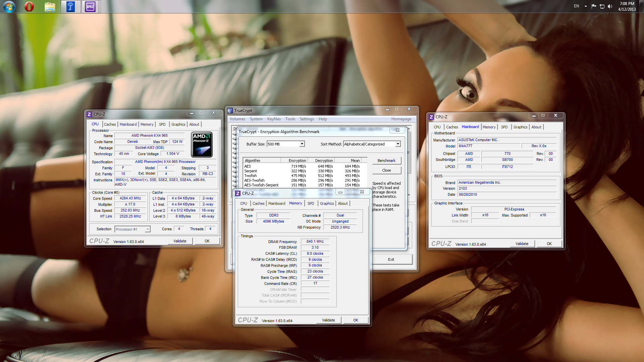This screenshot has height=362, width=644.
Task: Expand the Buffer Size dropdown
Action: [302, 144]
